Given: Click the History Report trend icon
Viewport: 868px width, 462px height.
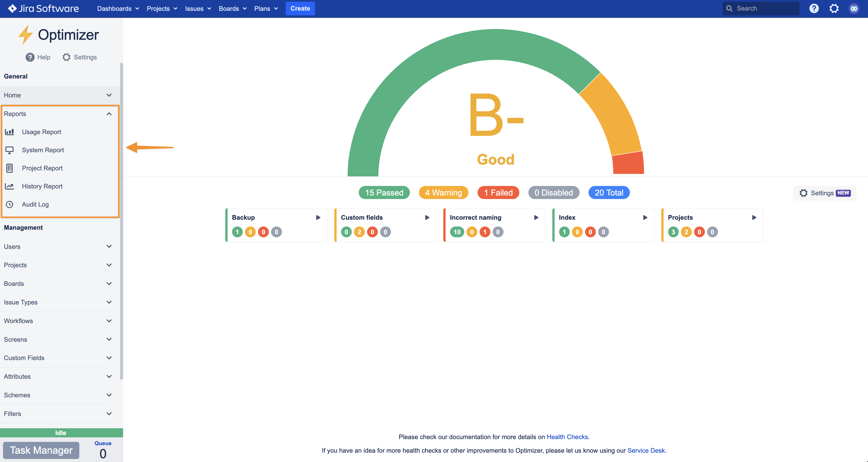Looking at the screenshot, I should click(9, 186).
